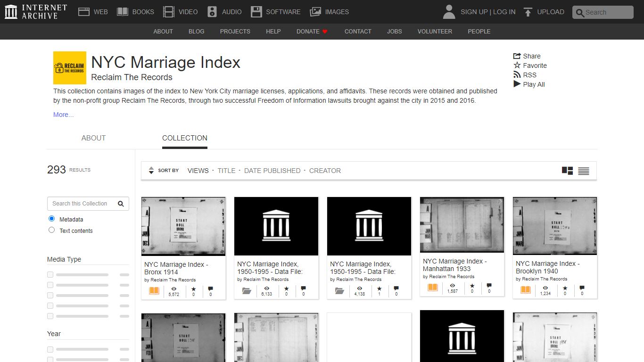Screen dimensions: 644x362
Task: Select the Text contents radio button
Action: [52, 230]
